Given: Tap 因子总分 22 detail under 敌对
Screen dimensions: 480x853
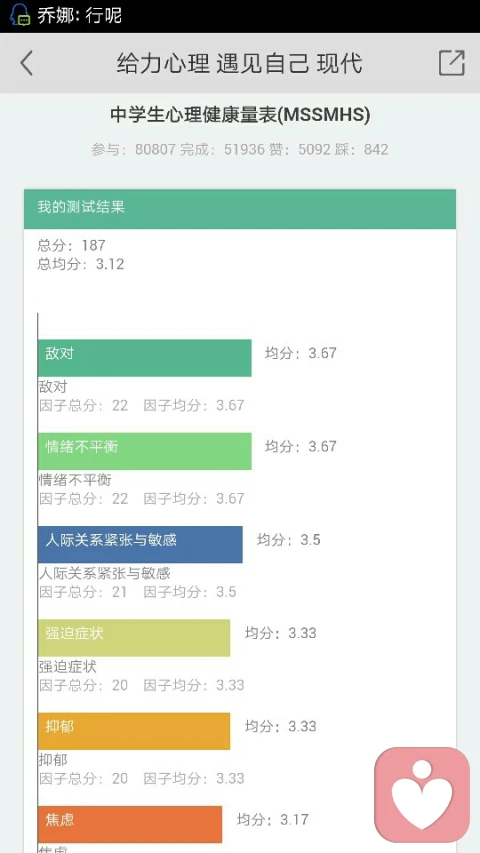Looking at the screenshot, I should 83,405.
